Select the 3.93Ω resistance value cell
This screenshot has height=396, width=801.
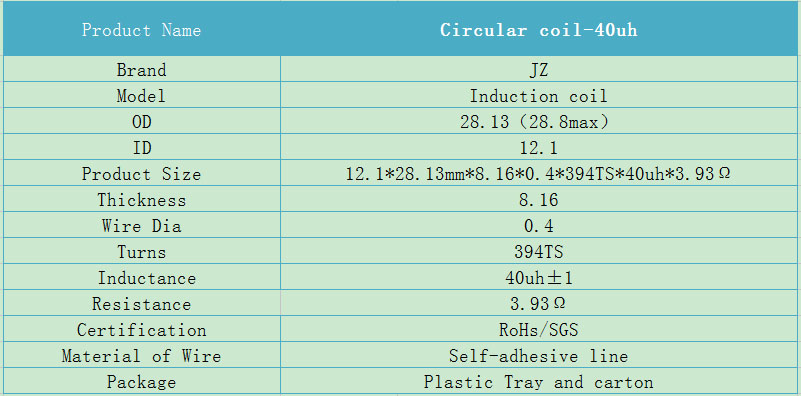(539, 304)
